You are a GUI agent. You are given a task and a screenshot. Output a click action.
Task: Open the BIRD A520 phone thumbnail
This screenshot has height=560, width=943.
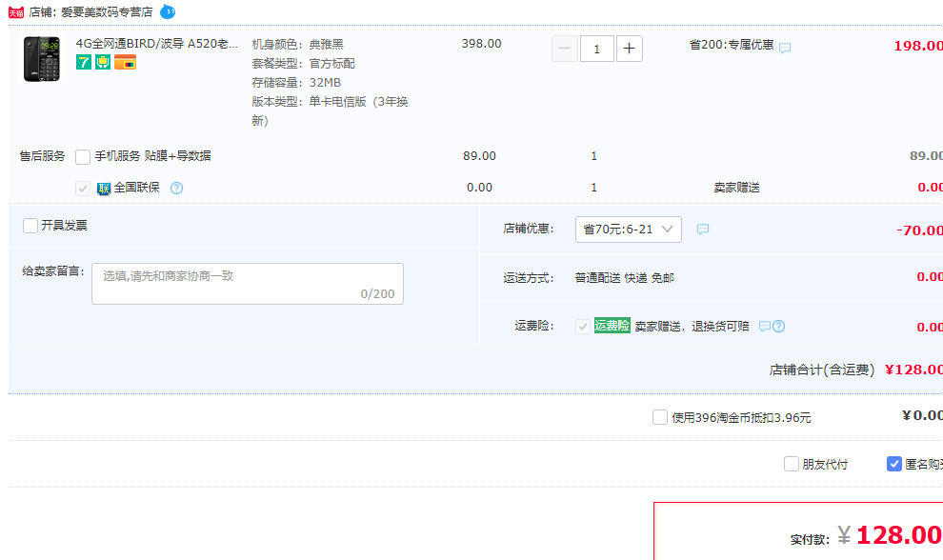click(x=42, y=59)
